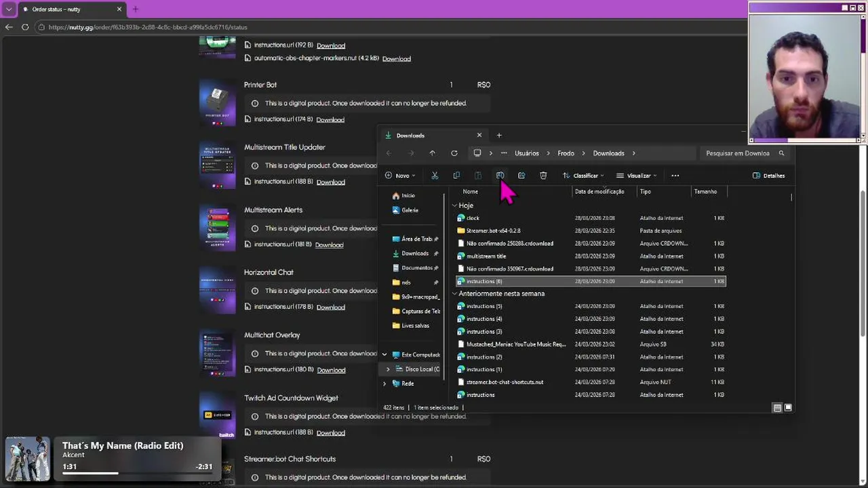Select the streamer.bot-chat-shortcuts.nut file

coord(505,382)
